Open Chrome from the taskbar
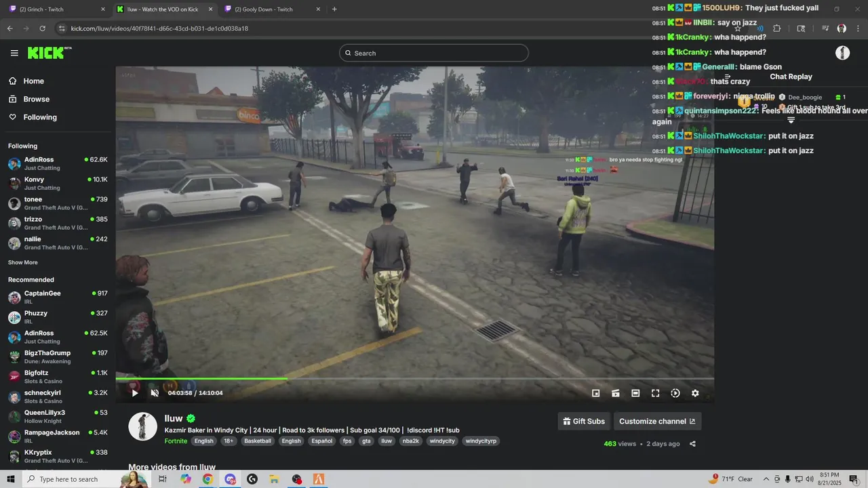This screenshot has width=868, height=488. pyautogui.click(x=208, y=479)
